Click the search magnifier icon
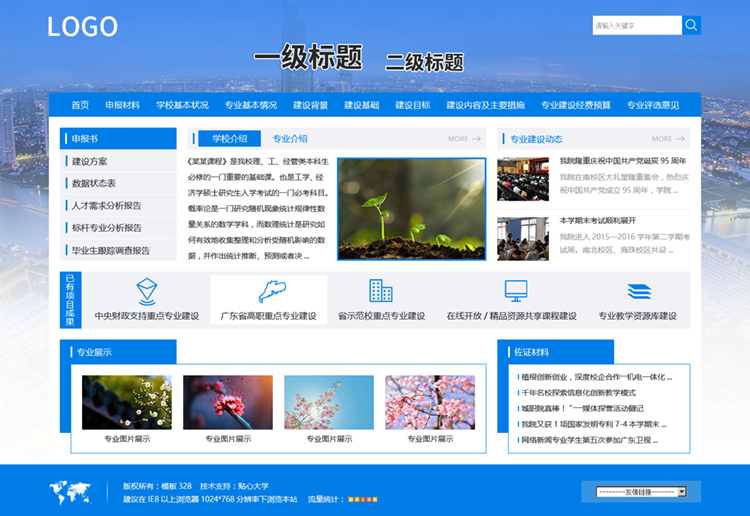This screenshot has height=516, width=750. [x=691, y=26]
